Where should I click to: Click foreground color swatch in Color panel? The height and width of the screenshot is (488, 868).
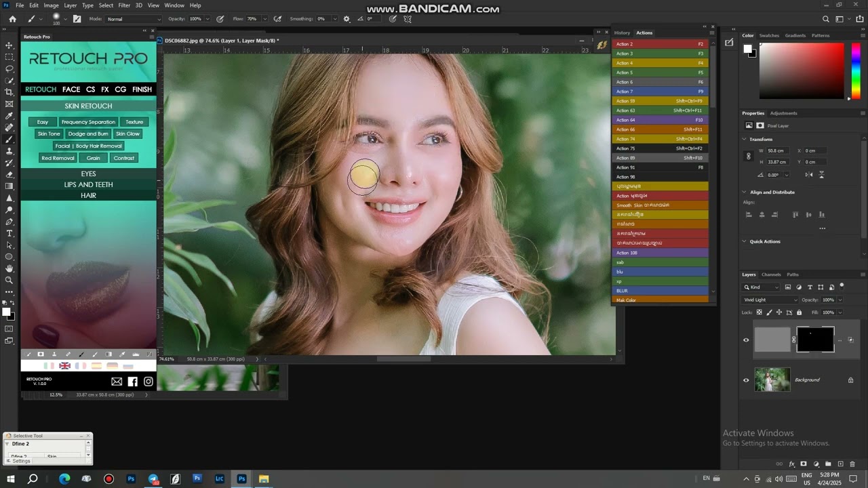tap(747, 49)
